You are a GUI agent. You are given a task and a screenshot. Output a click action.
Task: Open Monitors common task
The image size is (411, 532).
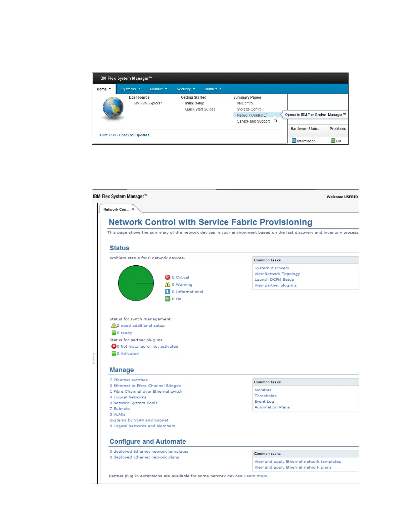point(263,390)
